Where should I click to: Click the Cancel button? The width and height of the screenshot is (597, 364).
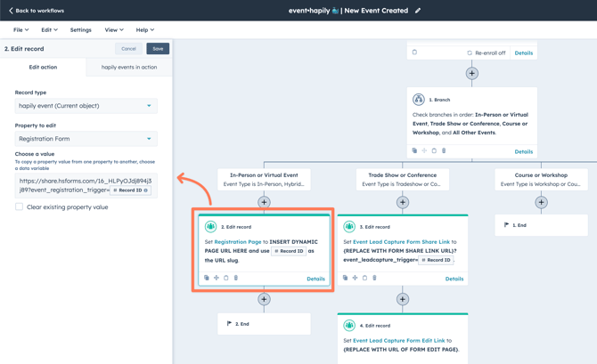[x=128, y=49]
